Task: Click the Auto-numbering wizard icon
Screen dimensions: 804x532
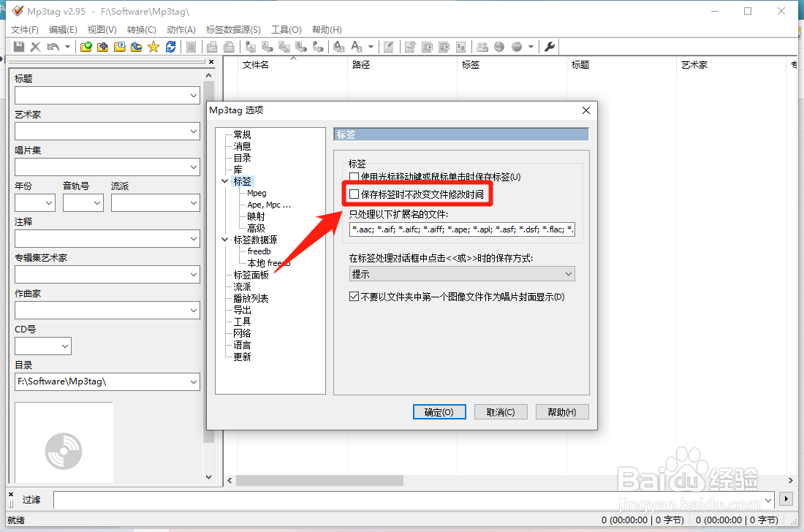Action: [x=461, y=47]
